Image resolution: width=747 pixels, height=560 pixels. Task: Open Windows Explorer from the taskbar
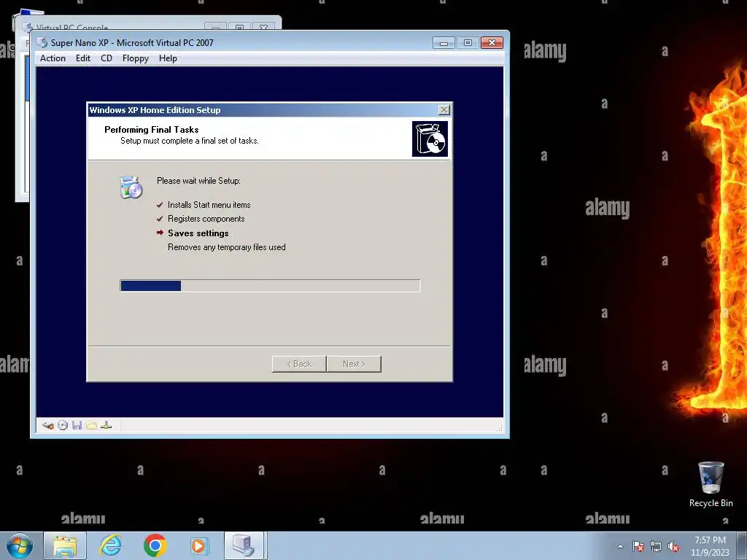click(65, 545)
